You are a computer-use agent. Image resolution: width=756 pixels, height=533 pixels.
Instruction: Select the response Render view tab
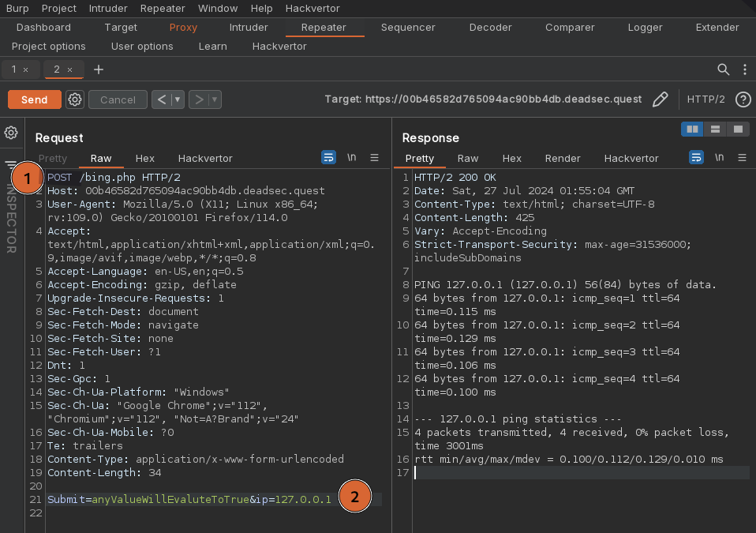562,158
